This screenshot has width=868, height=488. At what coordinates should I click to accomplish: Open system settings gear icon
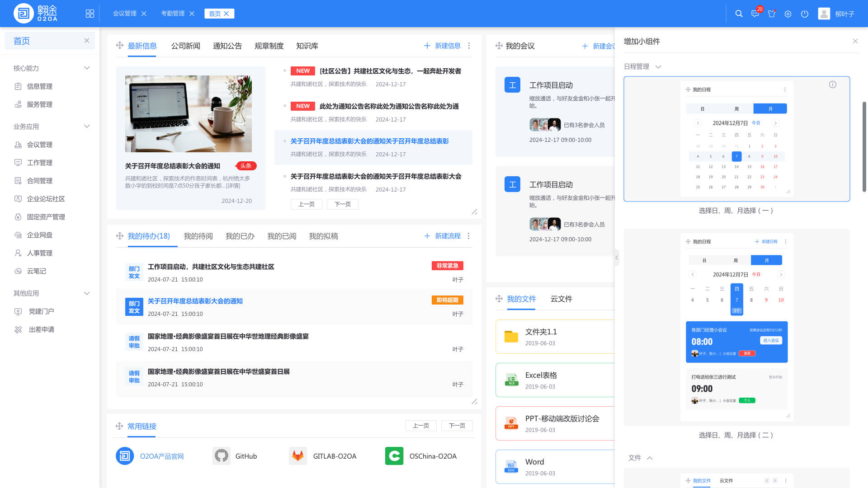(788, 14)
